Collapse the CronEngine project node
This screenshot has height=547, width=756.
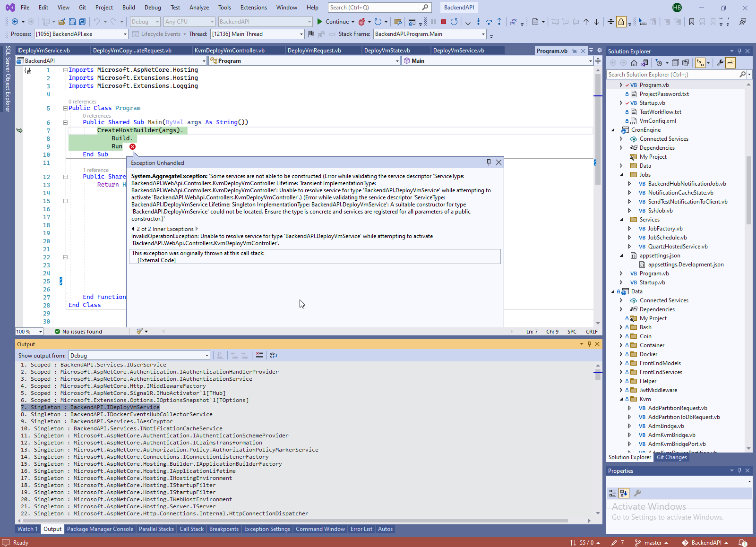click(x=613, y=130)
